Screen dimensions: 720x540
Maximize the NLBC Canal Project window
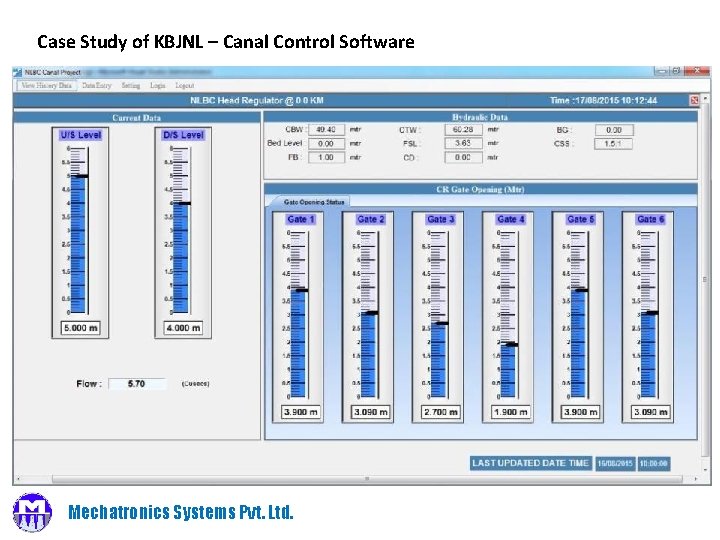pyautogui.click(x=676, y=71)
